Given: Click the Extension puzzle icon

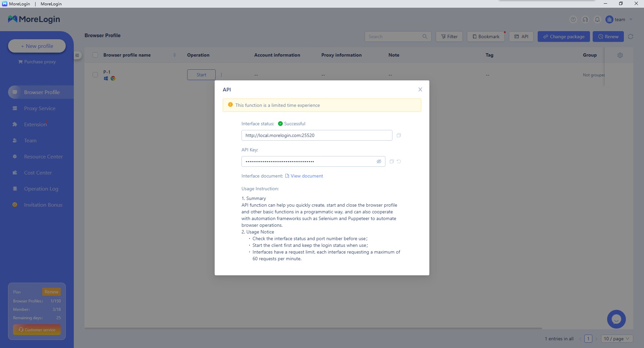Looking at the screenshot, I should click(x=15, y=124).
